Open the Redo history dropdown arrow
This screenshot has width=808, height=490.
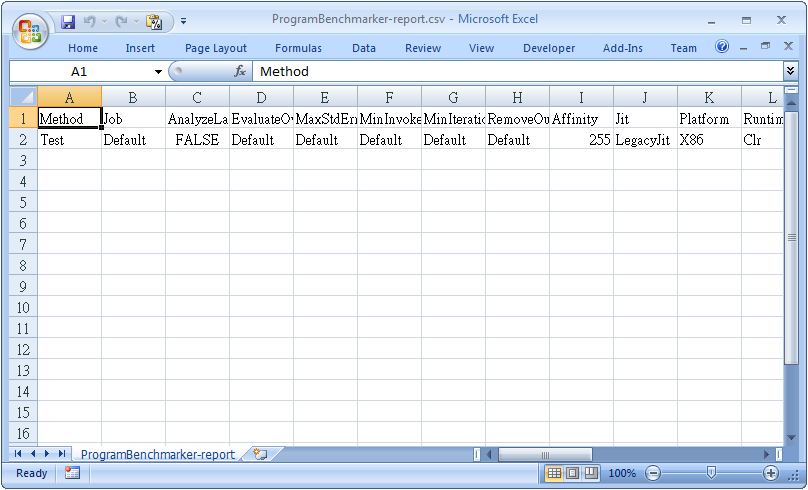coord(137,22)
